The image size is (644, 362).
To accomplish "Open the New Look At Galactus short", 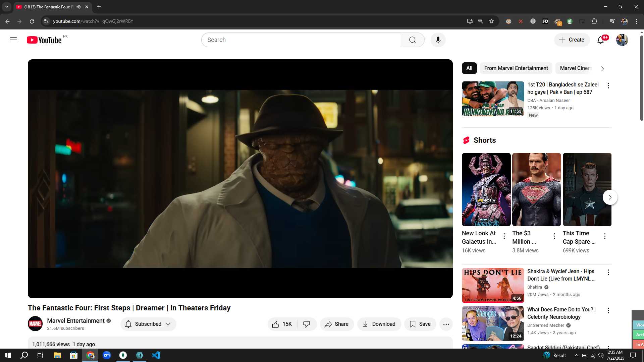I will pos(486,189).
